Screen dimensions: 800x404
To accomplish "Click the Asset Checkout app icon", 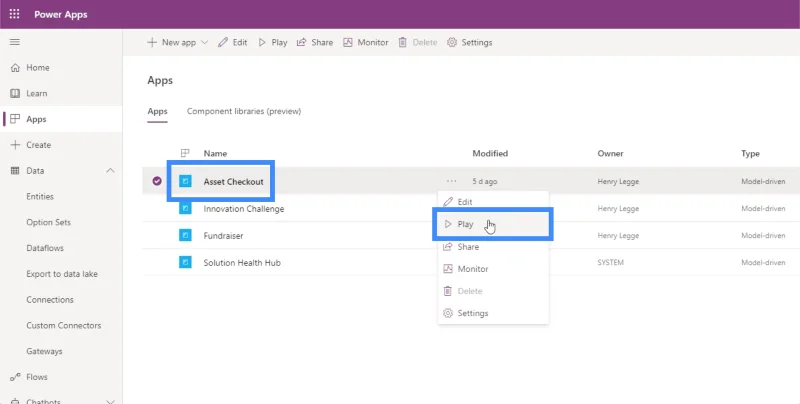I will (185, 181).
